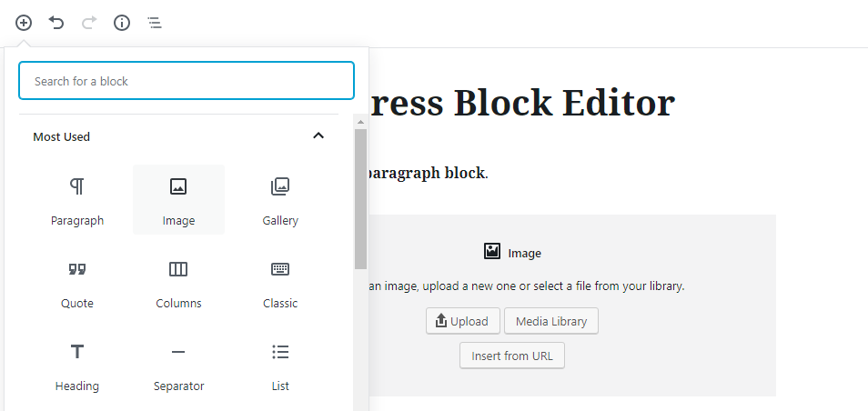Insert an Image block from inserter
This screenshot has width=868, height=411.
tap(178, 200)
